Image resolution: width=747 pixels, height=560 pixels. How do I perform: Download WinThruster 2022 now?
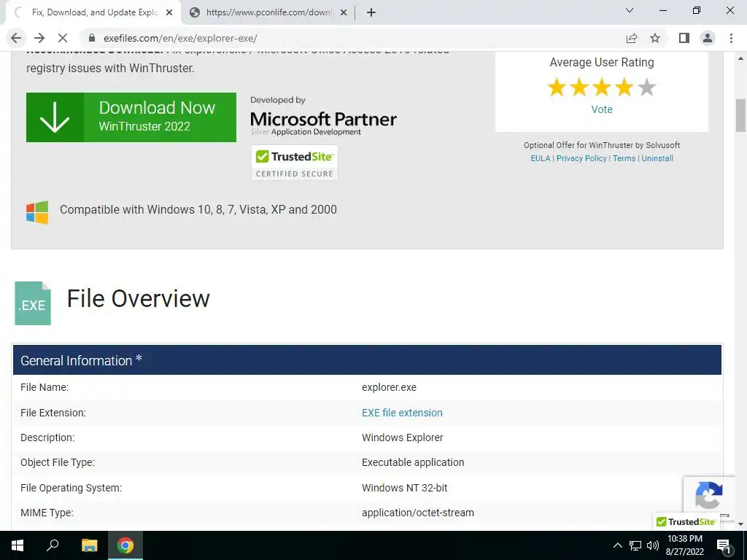coord(131,117)
